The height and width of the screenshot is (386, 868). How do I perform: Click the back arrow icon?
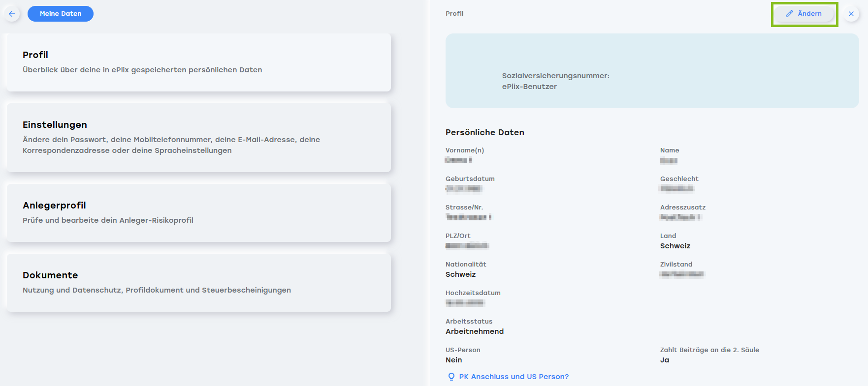tap(12, 14)
